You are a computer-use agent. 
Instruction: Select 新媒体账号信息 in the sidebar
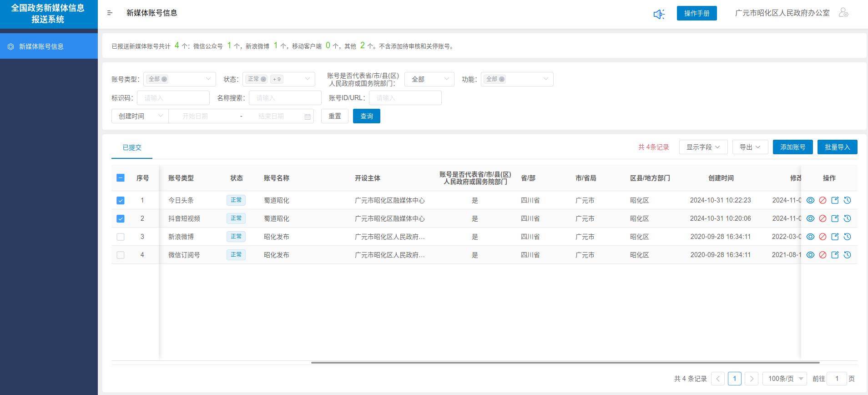pos(41,46)
